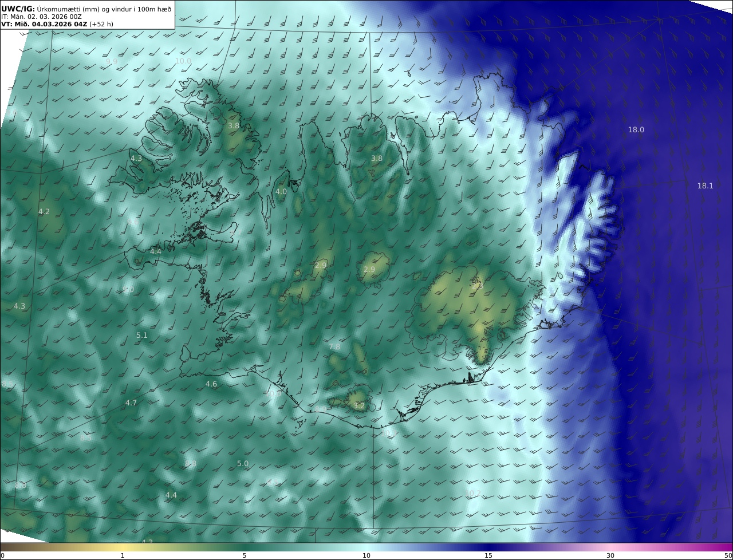This screenshot has height=560, width=733.
Task: Select the 3.2 value on the southern glacier
Action: click(x=359, y=406)
